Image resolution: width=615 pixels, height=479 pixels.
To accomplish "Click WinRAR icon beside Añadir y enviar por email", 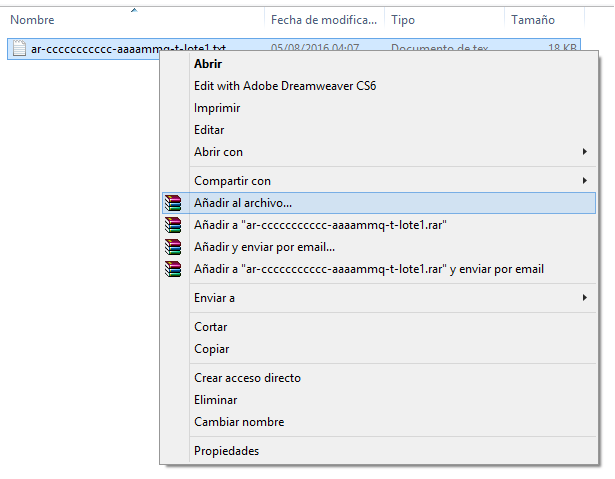I will pyautogui.click(x=173, y=247).
